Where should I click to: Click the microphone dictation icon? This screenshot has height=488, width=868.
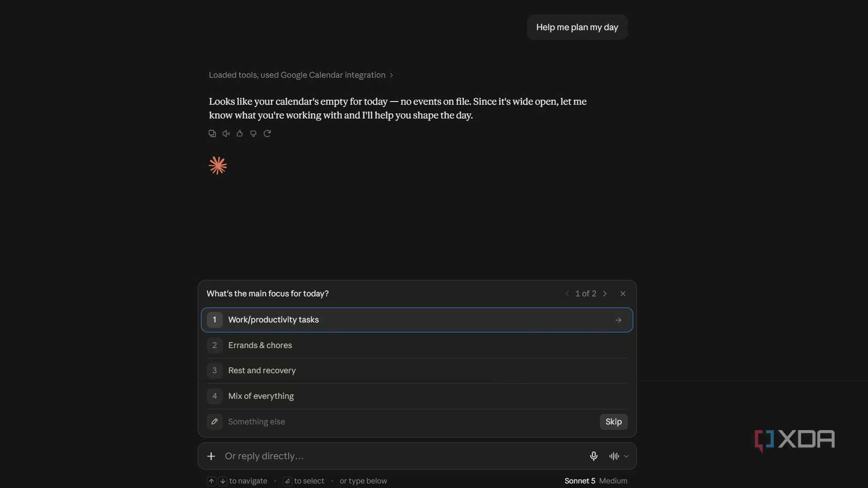pyautogui.click(x=593, y=456)
